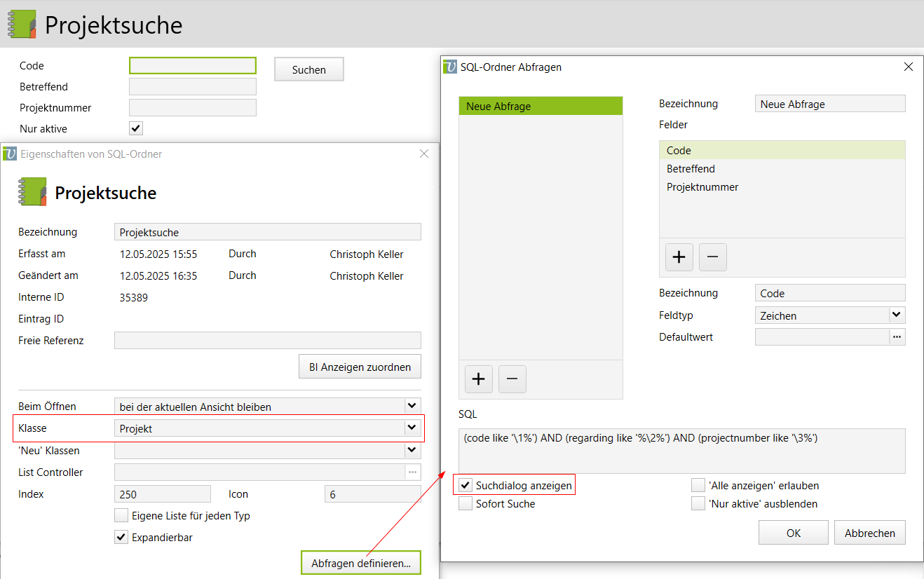Select 'Neue Abfrage' in query list

[x=541, y=107]
